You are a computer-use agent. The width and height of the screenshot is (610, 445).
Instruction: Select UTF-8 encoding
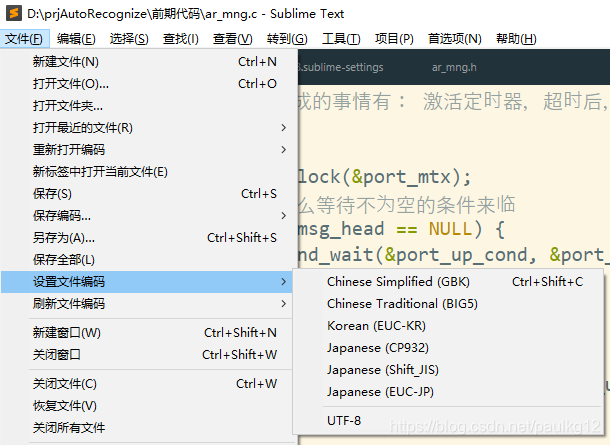point(448,420)
